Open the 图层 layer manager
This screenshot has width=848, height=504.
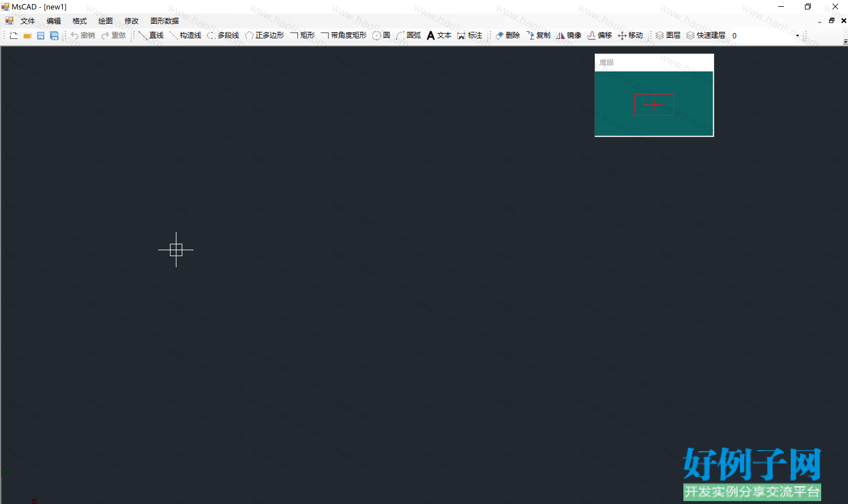(668, 35)
